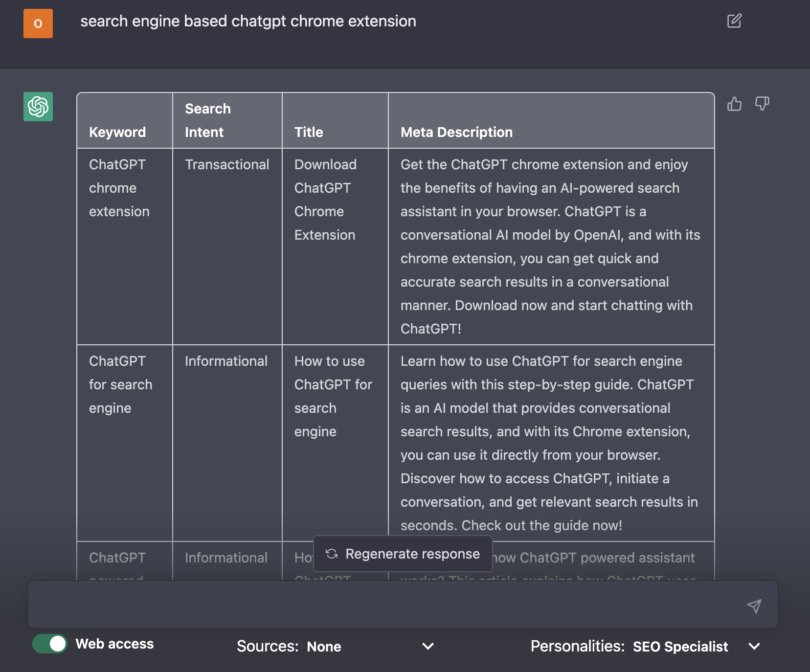Image resolution: width=810 pixels, height=672 pixels.
Task: Click the regenerate response refresh icon
Action: (332, 554)
